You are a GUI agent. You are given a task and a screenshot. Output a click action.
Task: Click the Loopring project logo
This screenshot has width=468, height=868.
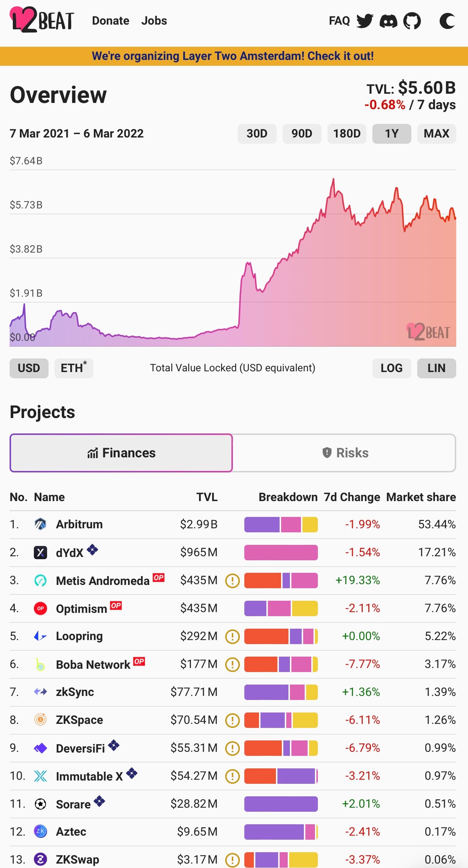[40, 636]
